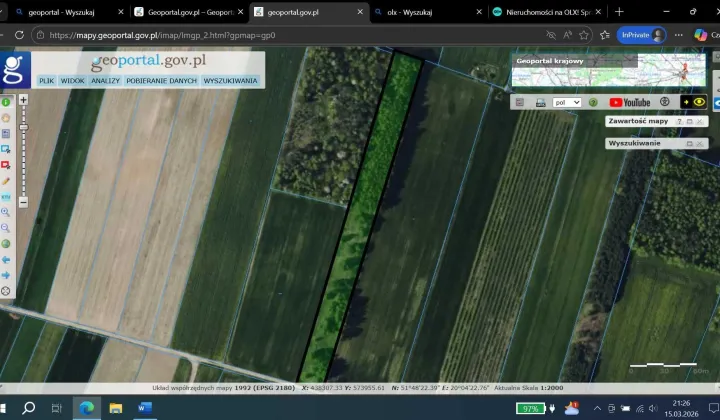Screen dimensions: 720x420
Task: Click the full extent globe icon
Action: tap(6, 243)
